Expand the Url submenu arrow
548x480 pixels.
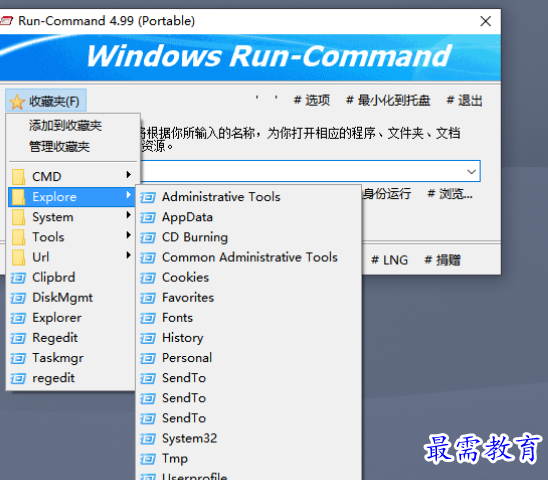129,255
